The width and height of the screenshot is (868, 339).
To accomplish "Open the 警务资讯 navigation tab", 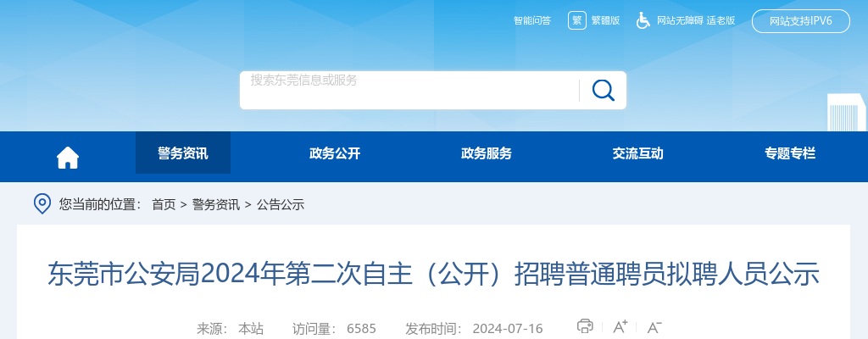I will click(x=182, y=153).
